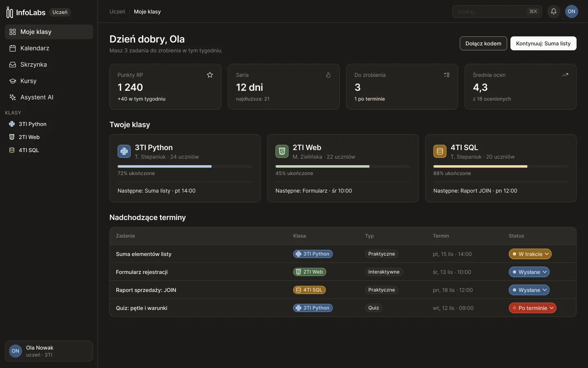This screenshot has height=368, width=588.
Task: Click the HTML5 icon on 2TI Web card
Action: [x=282, y=151]
